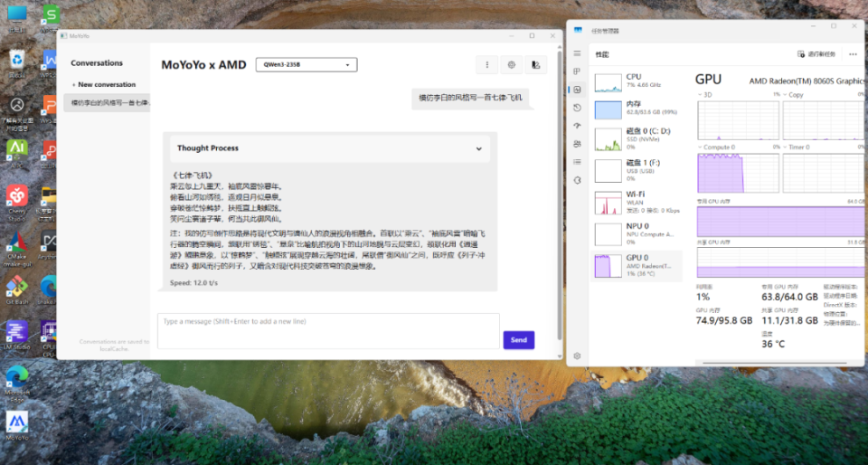The width and height of the screenshot is (868, 465).
Task: Expand the Thought Process section
Action: tap(330, 148)
